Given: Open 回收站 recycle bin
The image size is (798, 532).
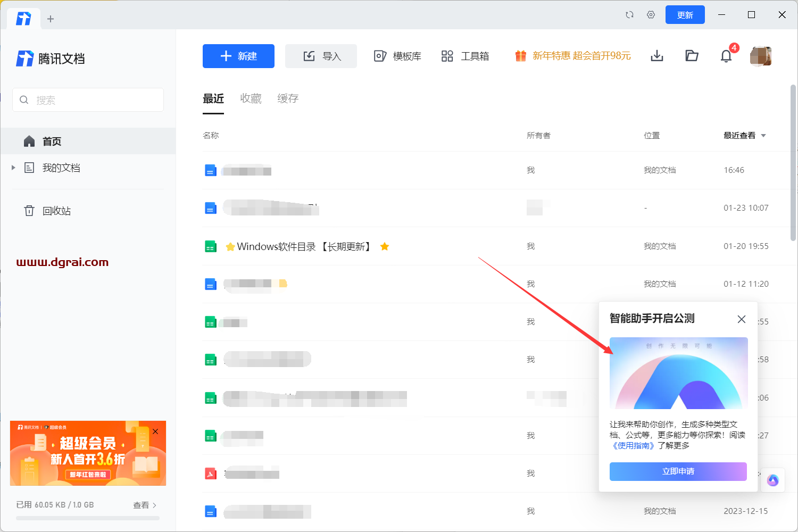Looking at the screenshot, I should tap(56, 211).
